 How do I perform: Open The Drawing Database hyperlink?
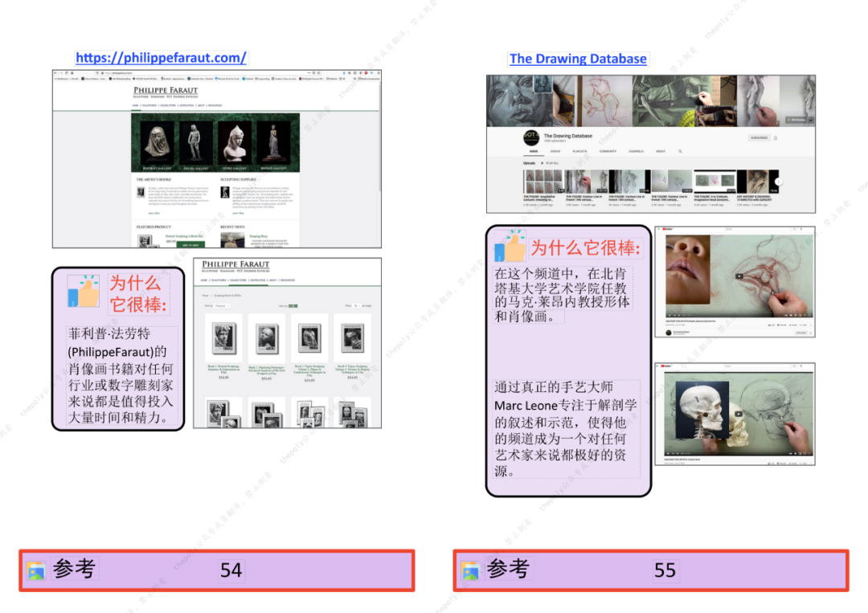[578, 59]
